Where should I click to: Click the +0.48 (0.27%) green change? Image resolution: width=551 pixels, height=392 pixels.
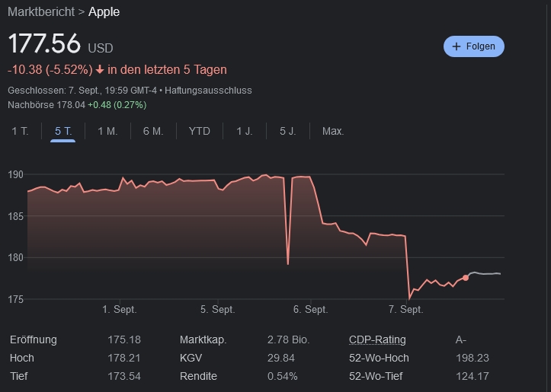coord(117,105)
